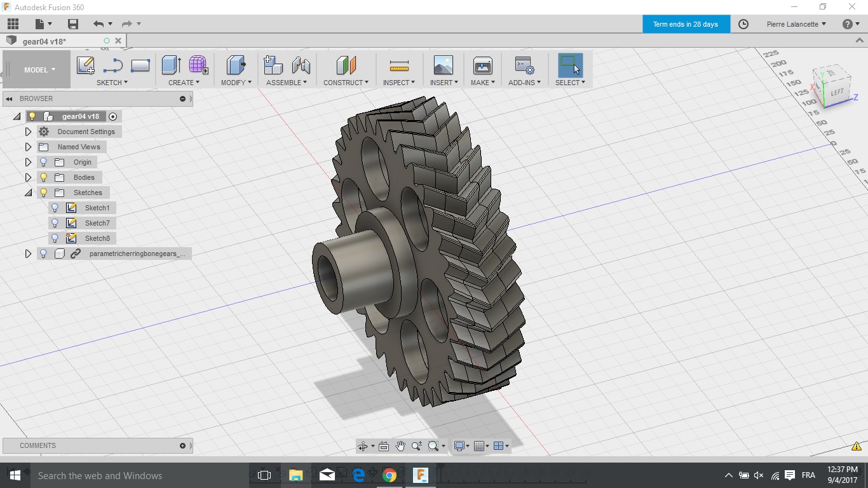Expand Document Settings in browser

(28, 132)
